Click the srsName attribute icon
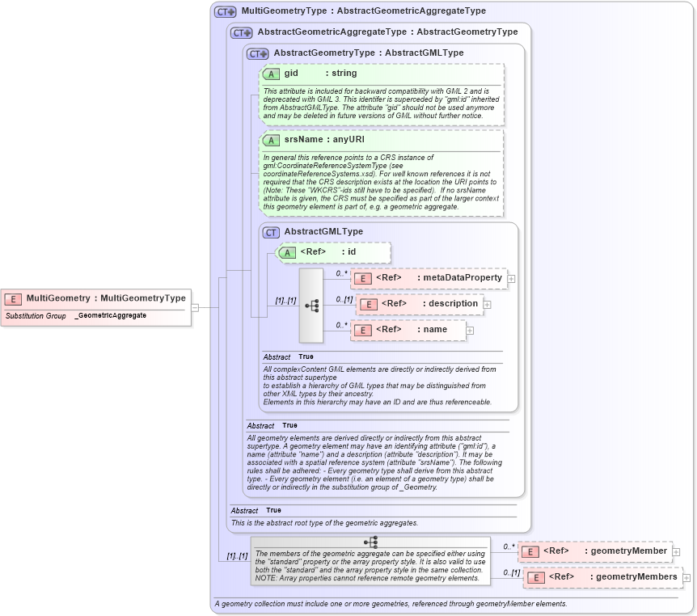This screenshot has height=616, width=697. coord(270,139)
